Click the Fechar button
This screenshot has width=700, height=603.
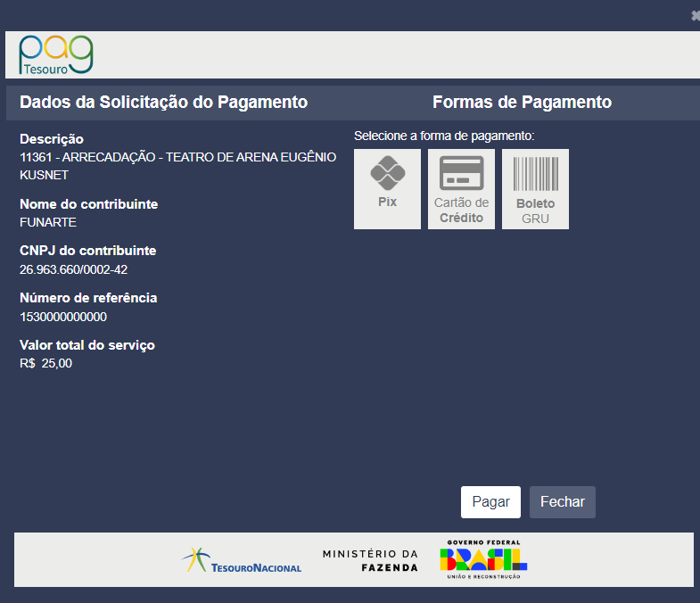[563, 502]
